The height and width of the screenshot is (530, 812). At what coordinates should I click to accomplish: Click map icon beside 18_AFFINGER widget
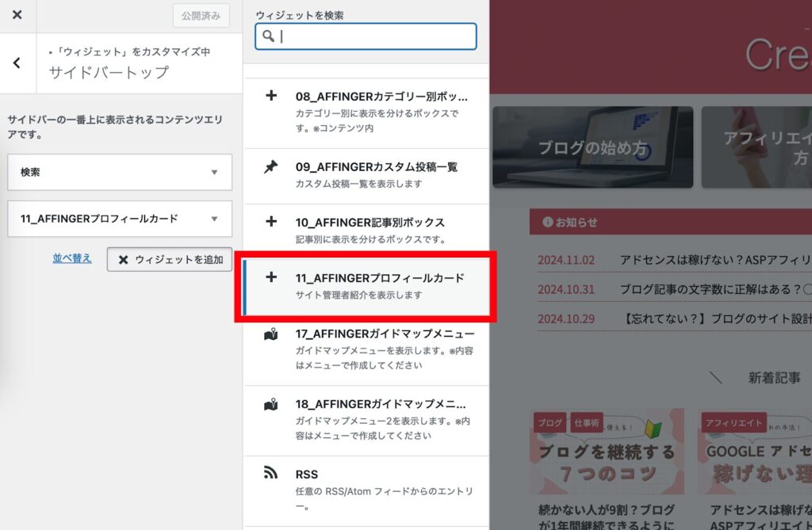point(271,404)
